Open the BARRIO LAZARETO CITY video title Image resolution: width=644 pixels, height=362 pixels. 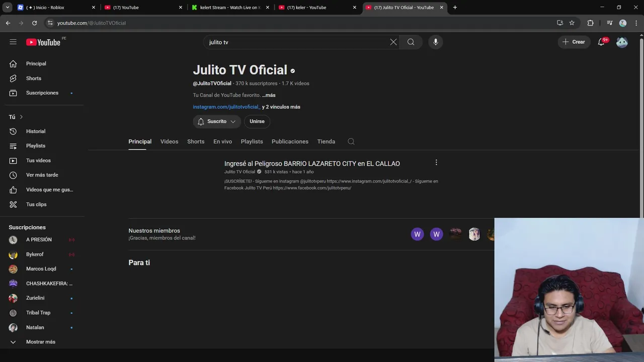point(312,164)
